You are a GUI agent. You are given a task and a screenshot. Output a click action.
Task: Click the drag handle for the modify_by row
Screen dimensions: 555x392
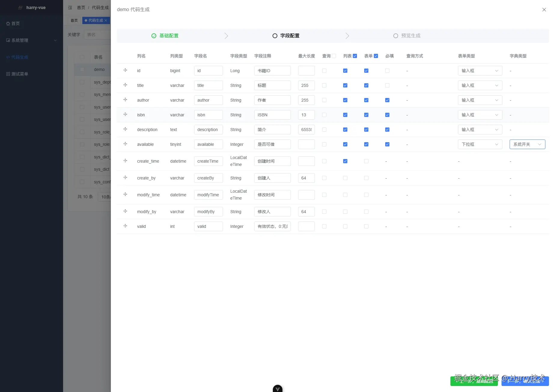coord(125,211)
